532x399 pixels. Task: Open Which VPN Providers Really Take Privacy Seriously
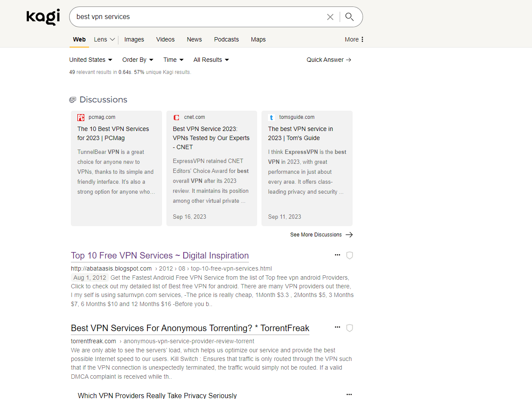tap(157, 395)
